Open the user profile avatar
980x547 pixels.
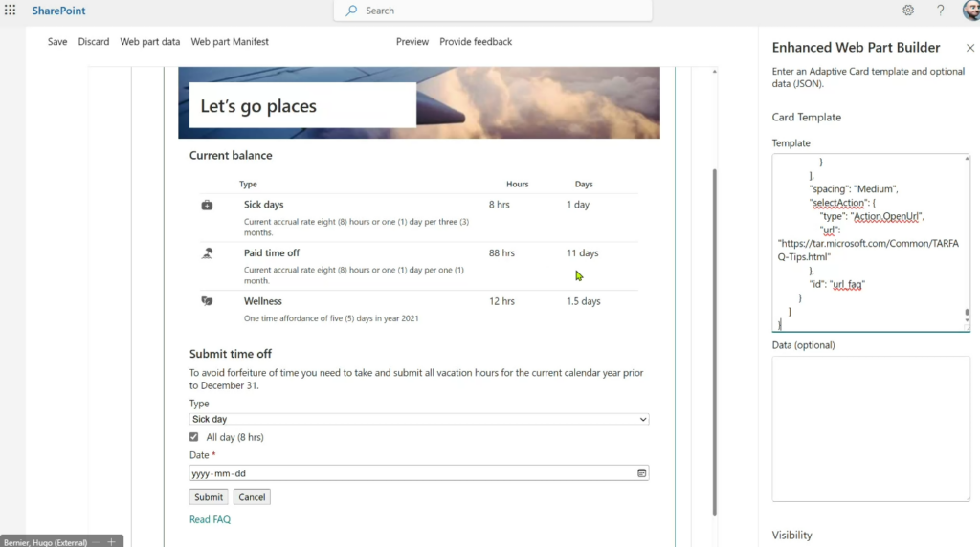pyautogui.click(x=970, y=11)
